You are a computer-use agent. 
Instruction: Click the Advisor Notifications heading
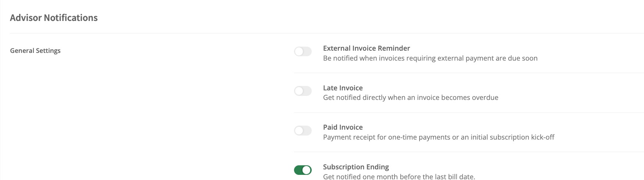pos(54,18)
